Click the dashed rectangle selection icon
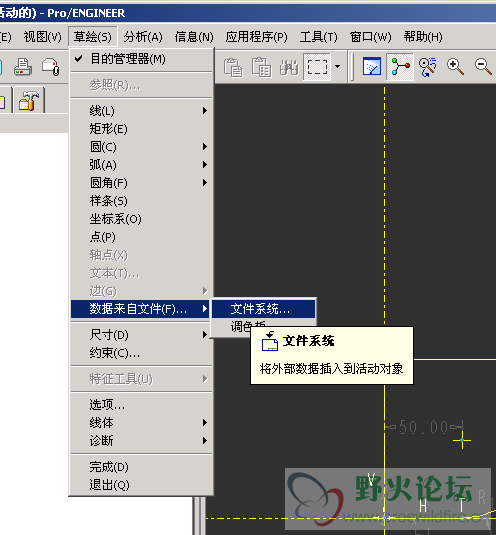The image size is (496, 535). point(317,67)
